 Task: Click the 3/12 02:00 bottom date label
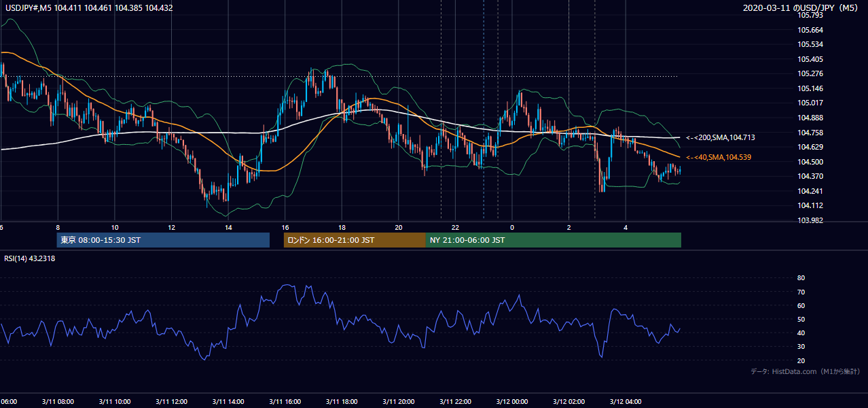[568, 401]
